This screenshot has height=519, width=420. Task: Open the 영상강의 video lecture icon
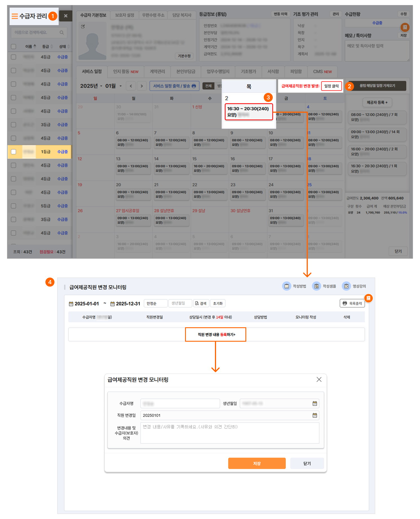point(346,286)
